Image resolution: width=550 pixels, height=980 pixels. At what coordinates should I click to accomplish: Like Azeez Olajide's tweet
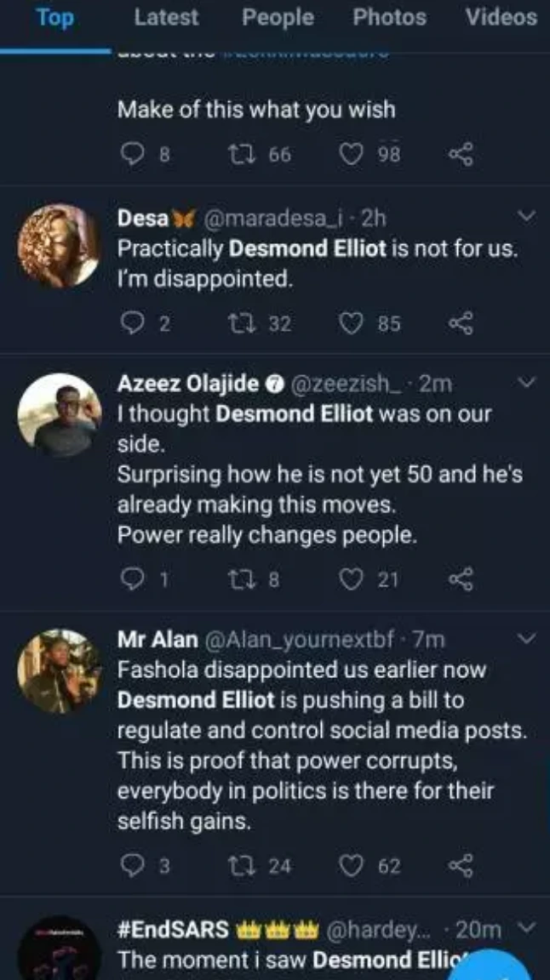352,579
